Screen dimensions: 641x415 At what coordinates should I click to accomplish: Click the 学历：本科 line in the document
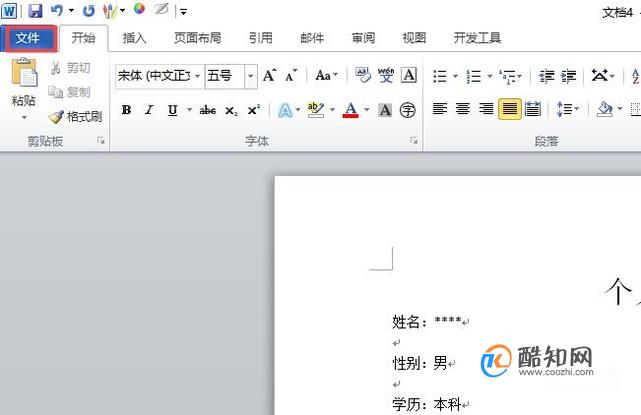(x=430, y=404)
